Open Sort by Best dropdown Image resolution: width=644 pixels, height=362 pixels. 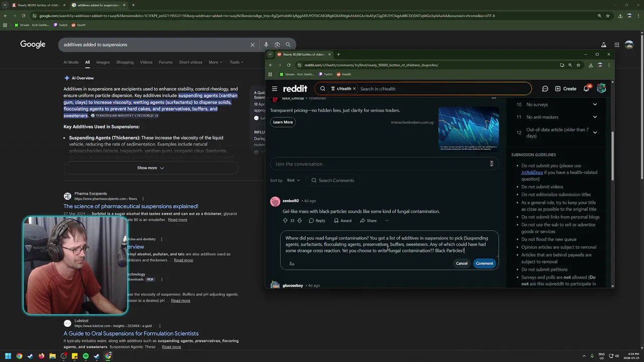pyautogui.click(x=293, y=180)
